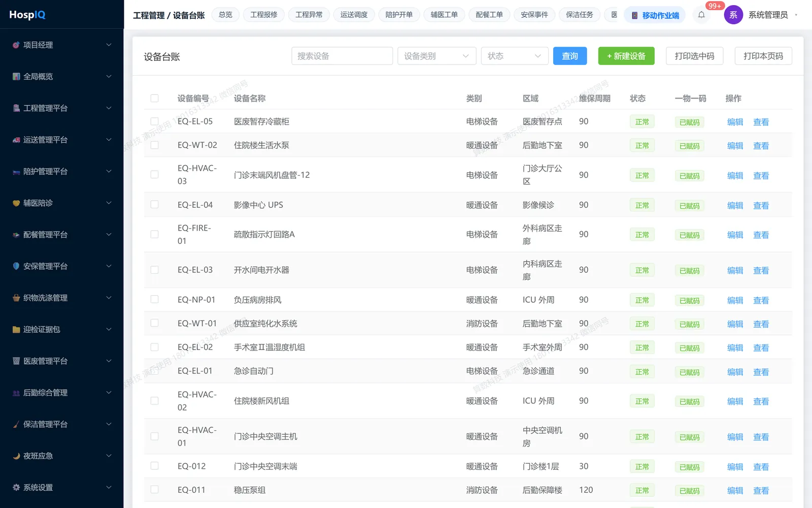
Task: Switch to the 总览 tab
Action: pos(225,15)
